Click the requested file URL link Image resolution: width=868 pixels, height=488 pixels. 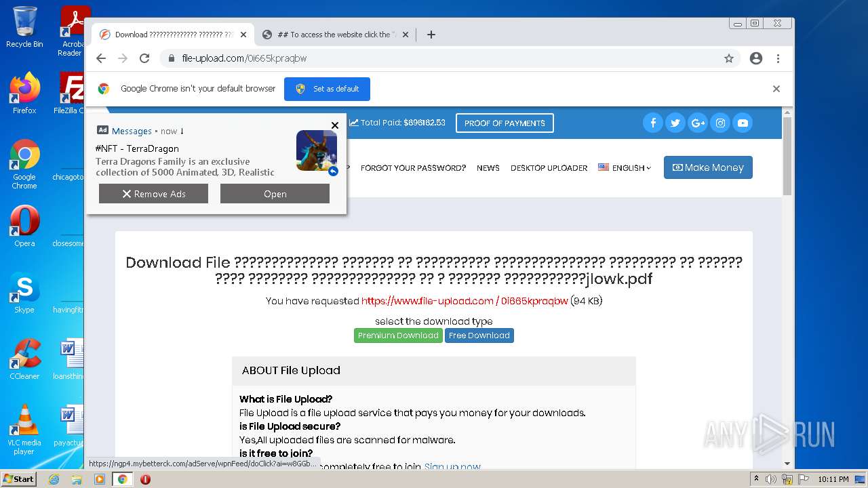(465, 301)
